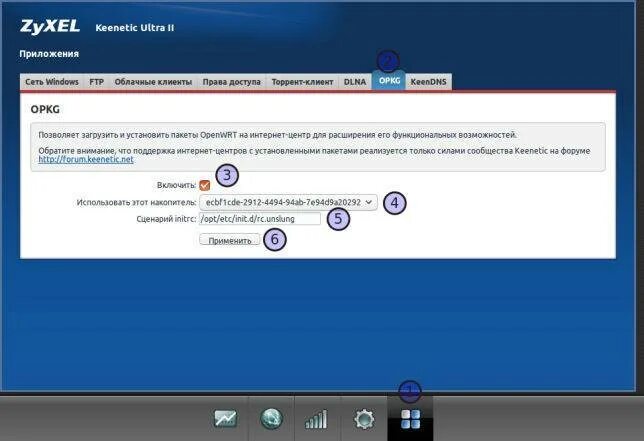This screenshot has height=441, width=644.
Task: Open the forum.keenetic.net link
Action: pyautogui.click(x=86, y=159)
